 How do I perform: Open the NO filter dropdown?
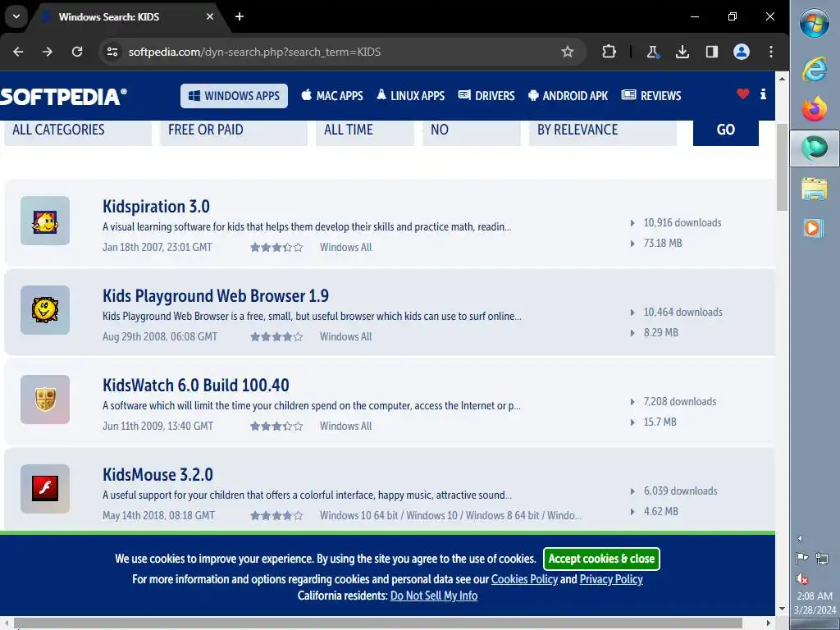472,132
